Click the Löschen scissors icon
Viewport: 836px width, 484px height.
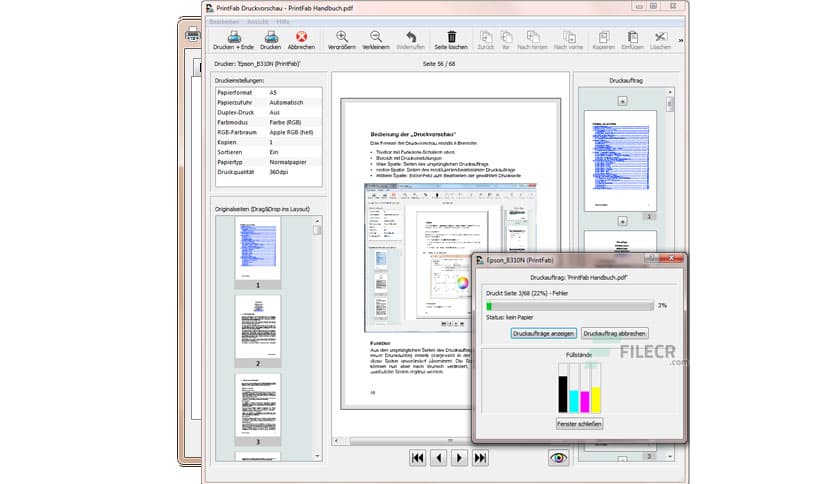point(660,38)
